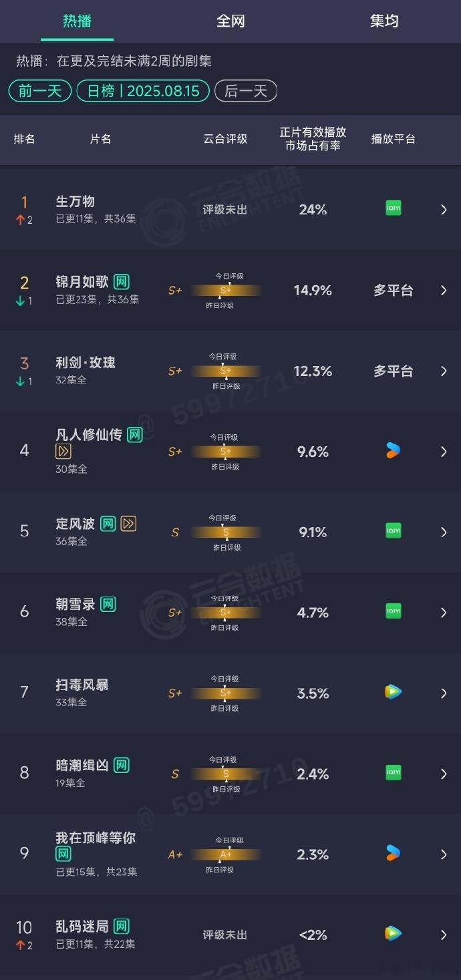Open the 日榜 2025.08.15 date picker
The height and width of the screenshot is (980, 461).
click(143, 91)
